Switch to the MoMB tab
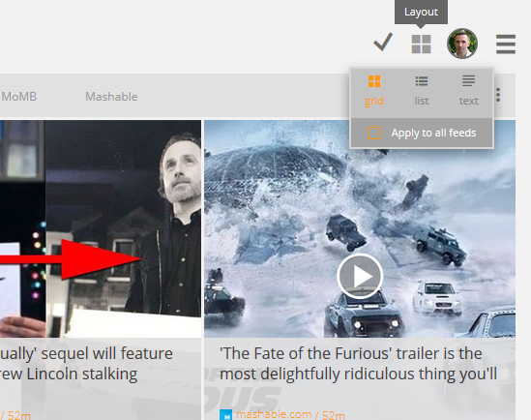The height and width of the screenshot is (420, 531). (x=18, y=97)
